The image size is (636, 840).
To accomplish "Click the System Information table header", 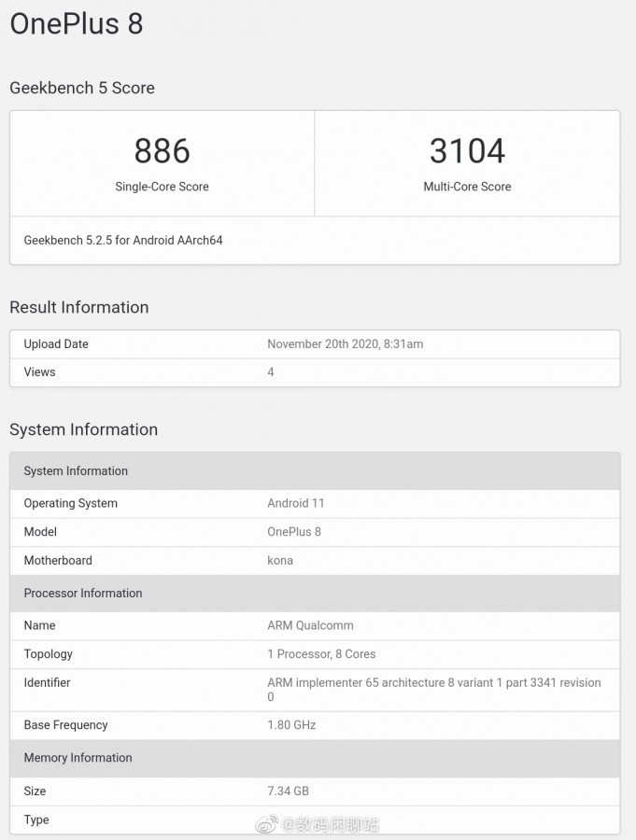I will pos(76,471).
